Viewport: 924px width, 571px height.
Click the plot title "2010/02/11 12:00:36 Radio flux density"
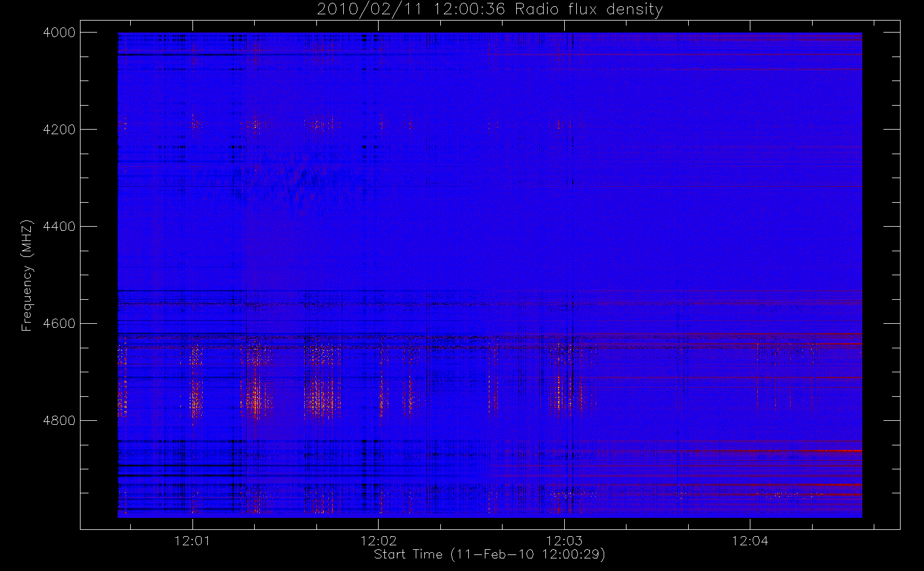click(490, 10)
